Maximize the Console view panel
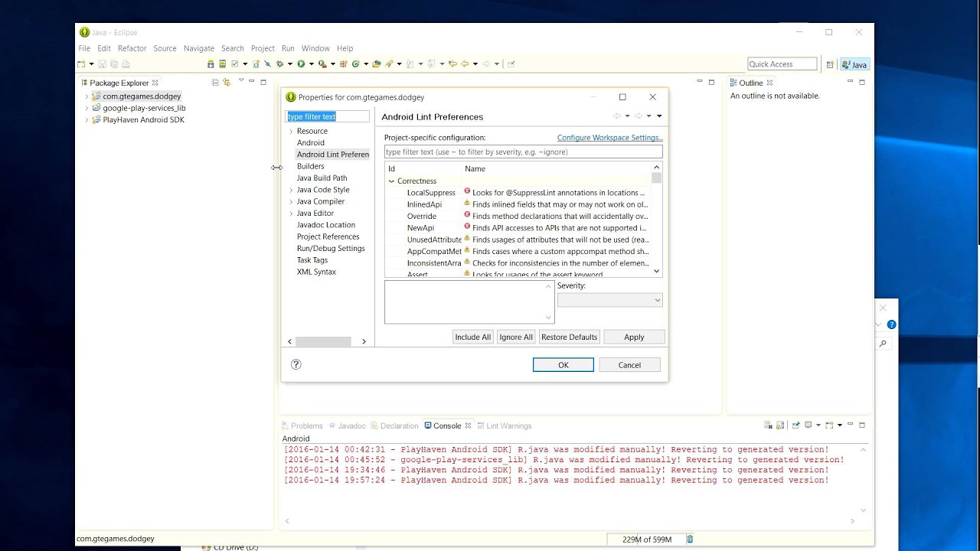This screenshot has width=980, height=551. click(862, 425)
